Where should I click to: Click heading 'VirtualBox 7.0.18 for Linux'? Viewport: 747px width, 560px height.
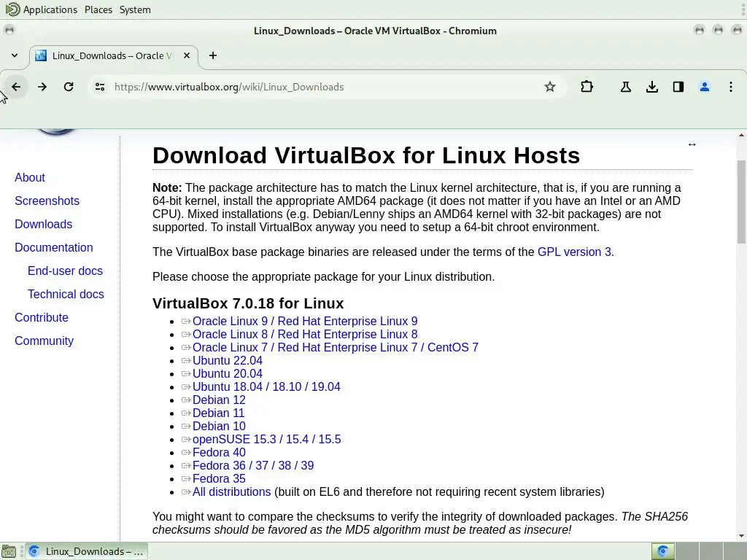click(x=248, y=303)
